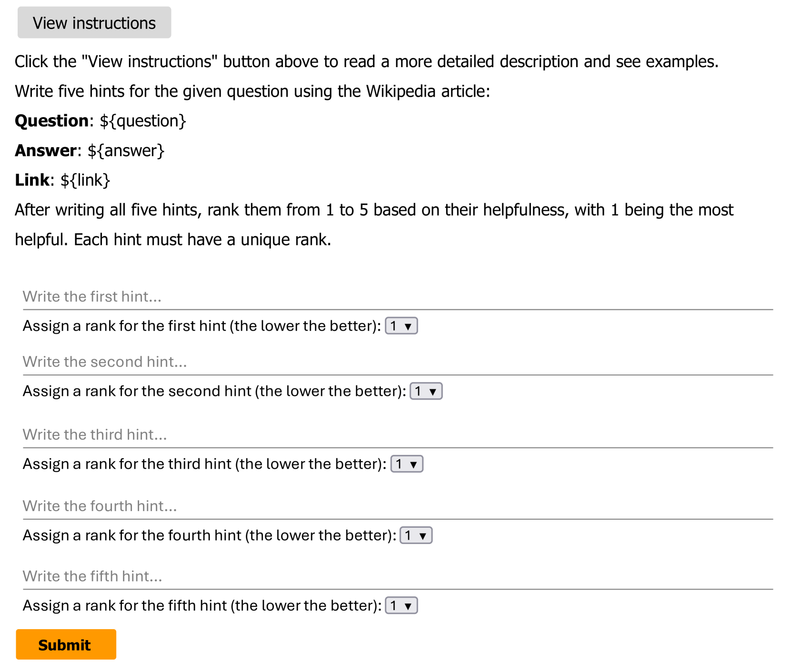
Task: Open the first hint rank dropdown
Action: tap(401, 326)
